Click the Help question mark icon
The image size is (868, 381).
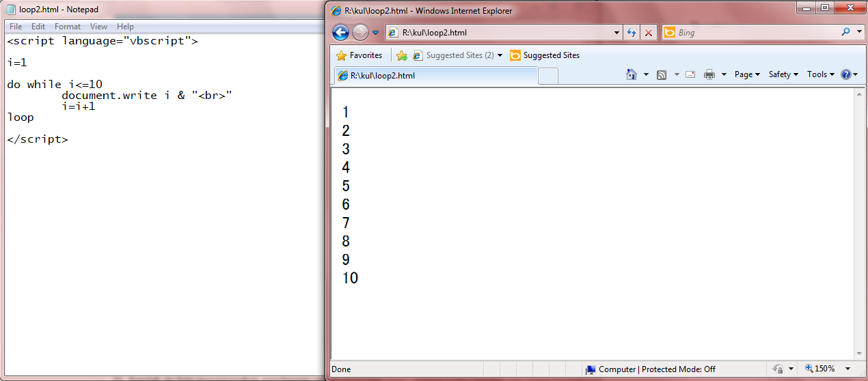coord(846,74)
